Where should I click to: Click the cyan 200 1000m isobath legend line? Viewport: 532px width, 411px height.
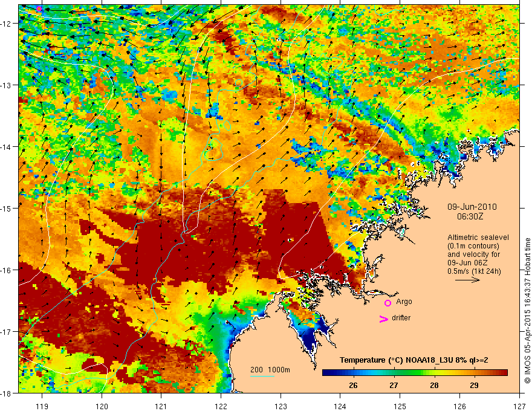[262, 376]
